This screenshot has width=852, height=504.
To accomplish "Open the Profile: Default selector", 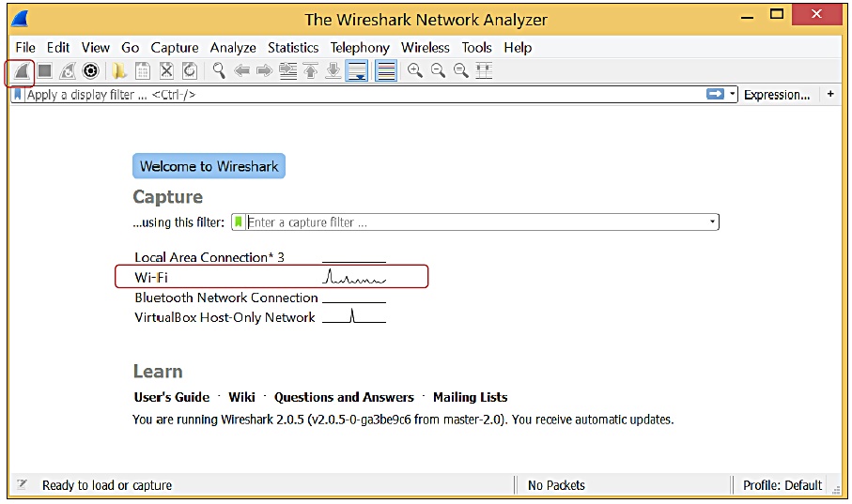I will click(x=782, y=485).
